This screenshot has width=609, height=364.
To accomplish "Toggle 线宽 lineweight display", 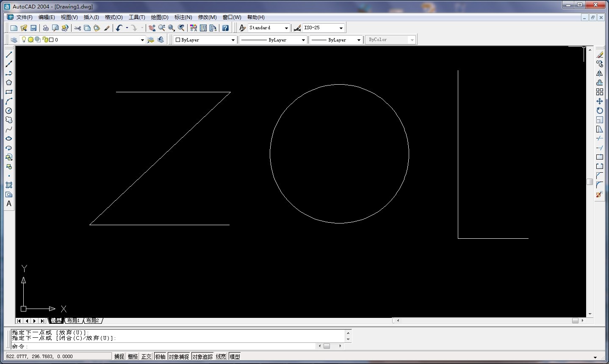I will (x=221, y=356).
